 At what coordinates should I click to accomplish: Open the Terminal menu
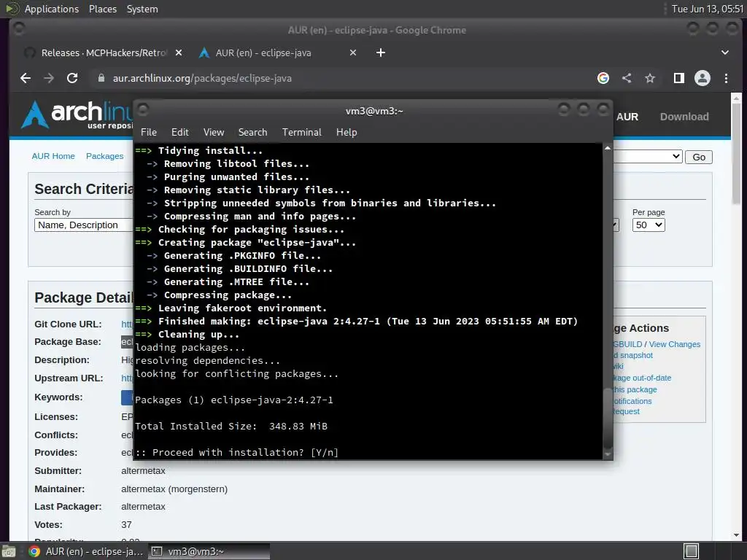[x=301, y=132]
